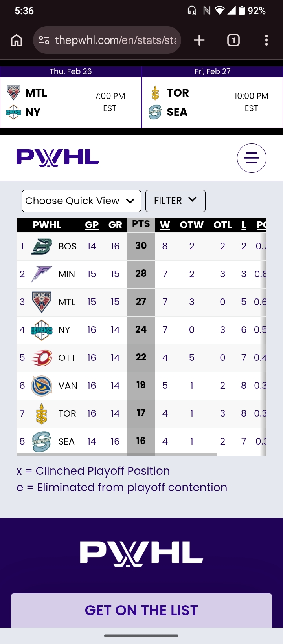Image resolution: width=283 pixels, height=644 pixels.
Task: Expand the FILTER dropdown
Action: [175, 201]
